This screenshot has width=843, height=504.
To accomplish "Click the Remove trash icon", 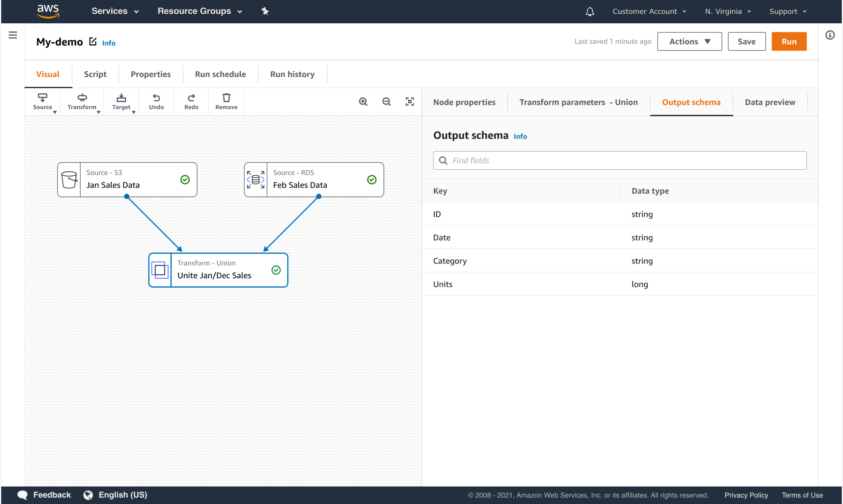I will (x=226, y=102).
